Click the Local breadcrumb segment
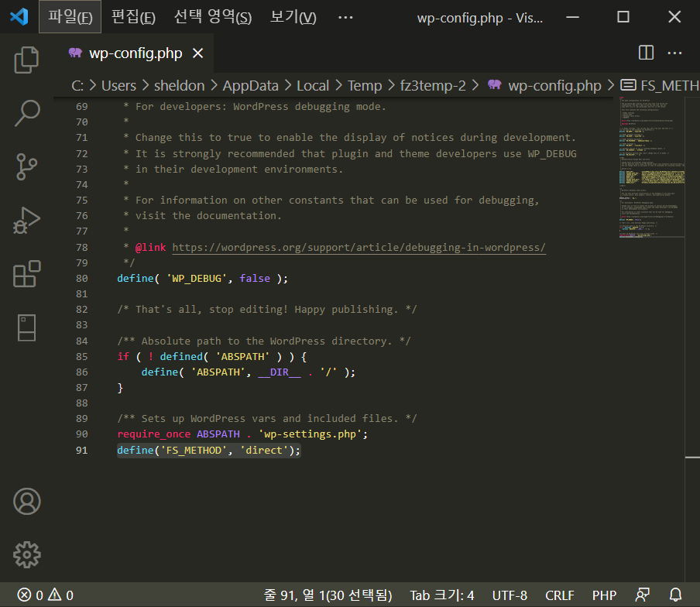Screen dimensions: 700x607 pos(313,85)
